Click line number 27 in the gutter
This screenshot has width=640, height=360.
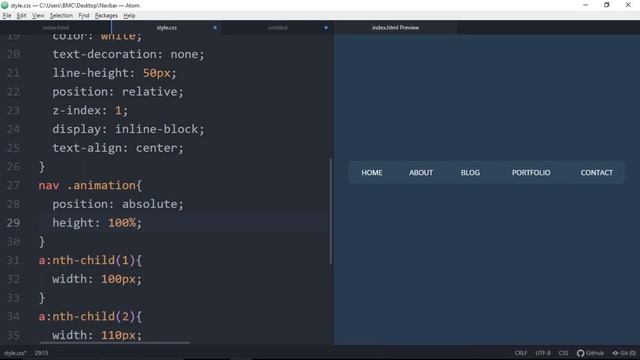13,185
